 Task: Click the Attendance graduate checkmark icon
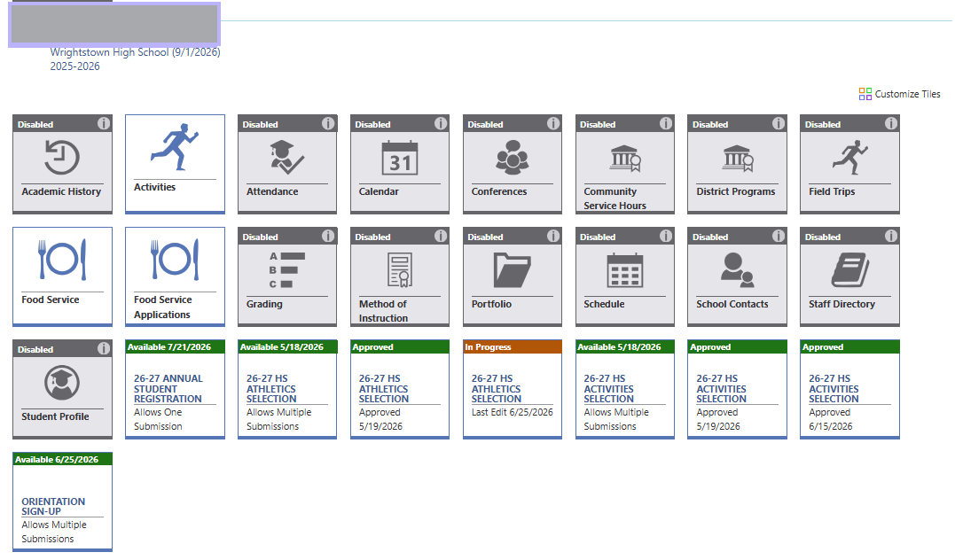[287, 157]
